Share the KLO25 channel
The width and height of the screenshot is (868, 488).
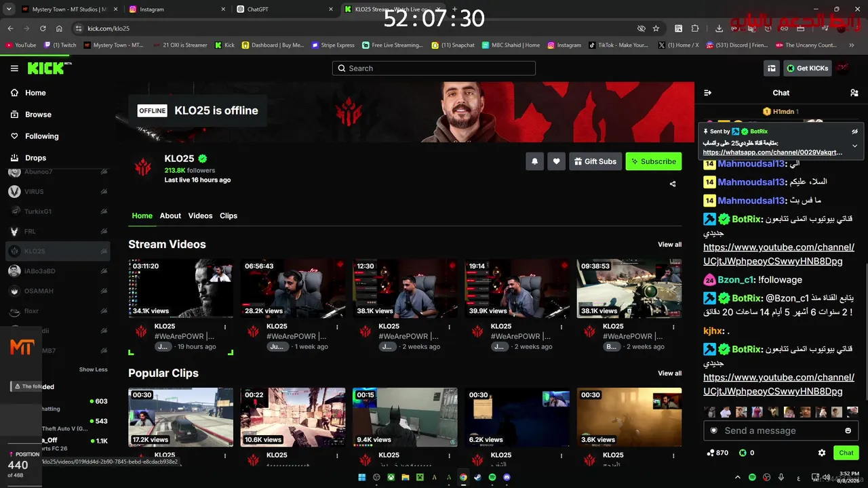point(673,184)
